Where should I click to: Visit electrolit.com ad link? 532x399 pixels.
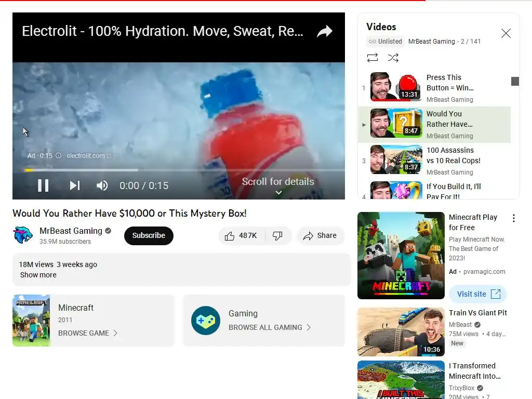(x=89, y=156)
